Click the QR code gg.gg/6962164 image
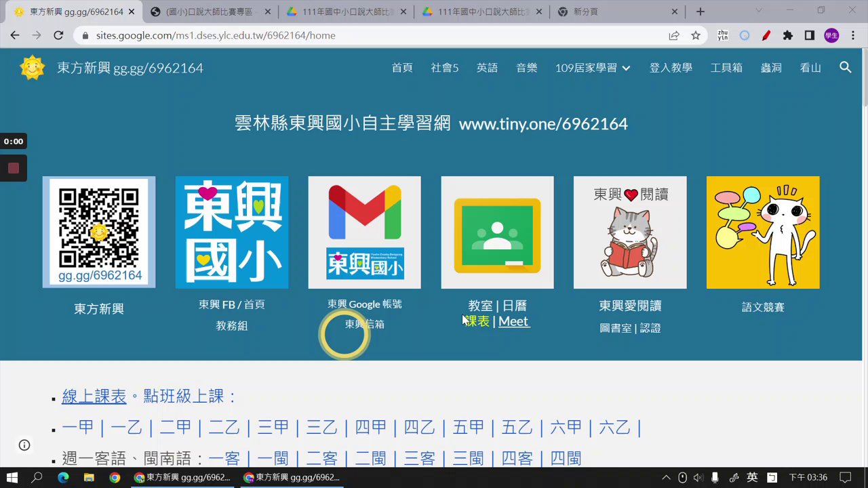868x488 pixels. [x=99, y=232]
